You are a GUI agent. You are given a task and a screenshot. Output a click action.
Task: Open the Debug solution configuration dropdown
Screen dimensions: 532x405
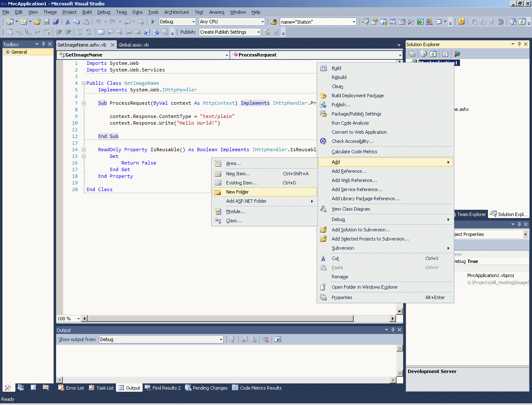coord(193,22)
